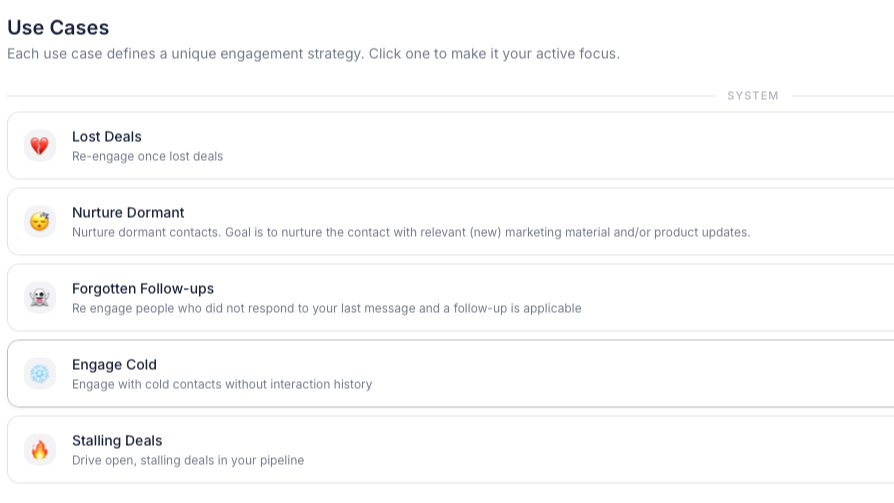Click 'Drive open, stalling deals' description text
894x503 pixels.
(188, 460)
